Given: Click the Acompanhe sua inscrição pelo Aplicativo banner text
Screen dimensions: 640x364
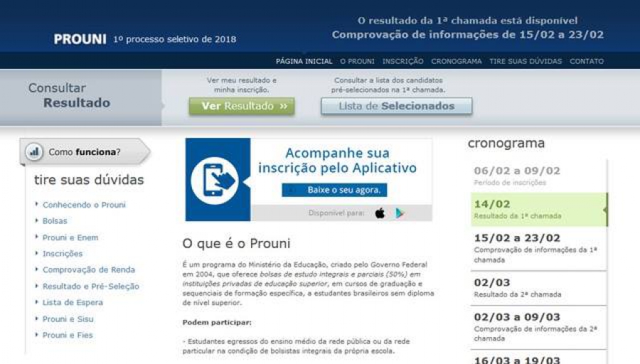Looking at the screenshot, I should [x=337, y=161].
